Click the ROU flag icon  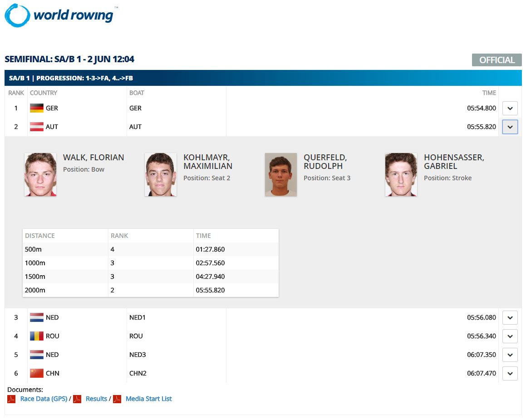click(x=36, y=336)
